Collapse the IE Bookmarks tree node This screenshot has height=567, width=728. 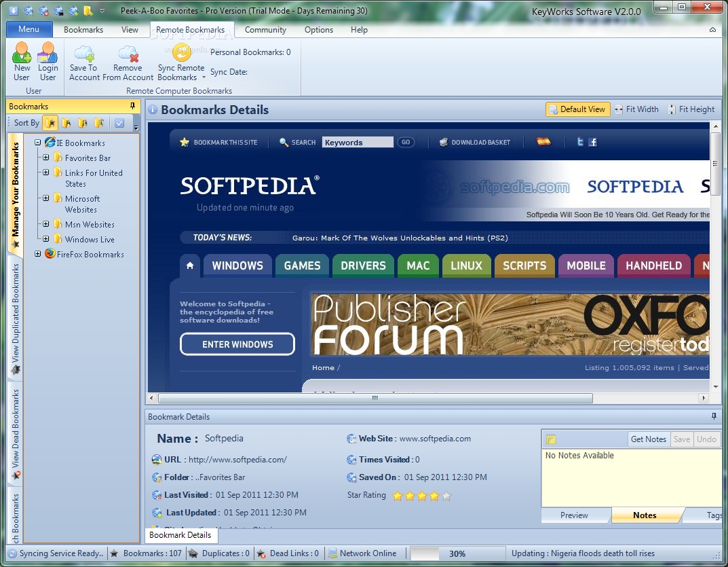[37, 143]
